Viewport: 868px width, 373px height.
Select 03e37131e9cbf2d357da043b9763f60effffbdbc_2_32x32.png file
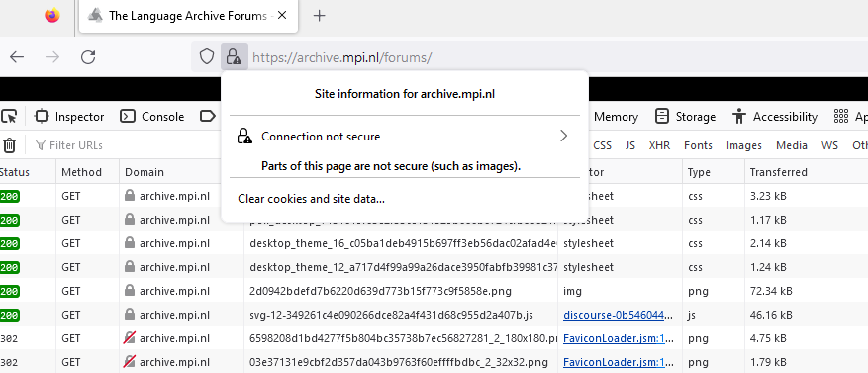pyautogui.click(x=399, y=362)
